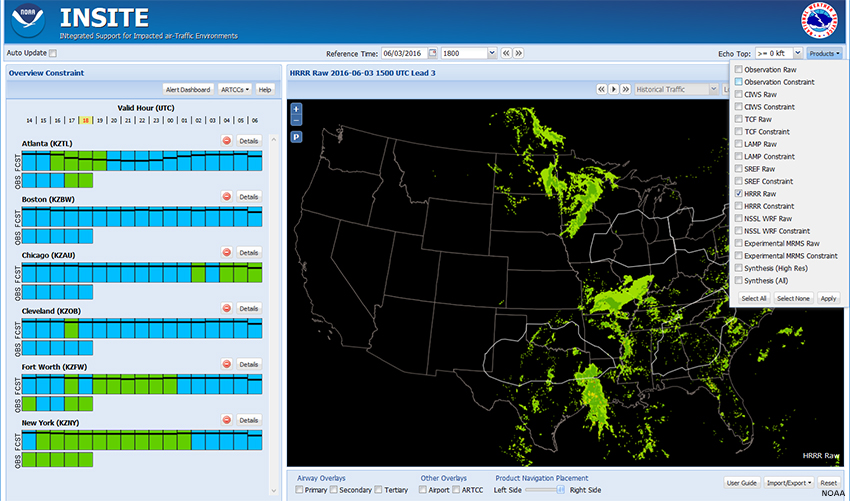Screen dimensions: 850x501
Task: Select valid hour 00
Action: pos(170,120)
